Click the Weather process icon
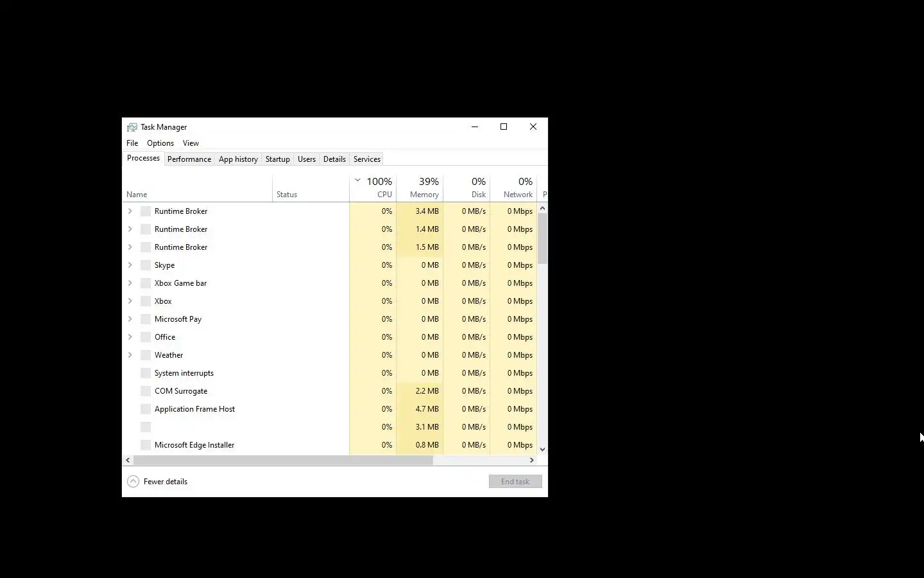 146,355
